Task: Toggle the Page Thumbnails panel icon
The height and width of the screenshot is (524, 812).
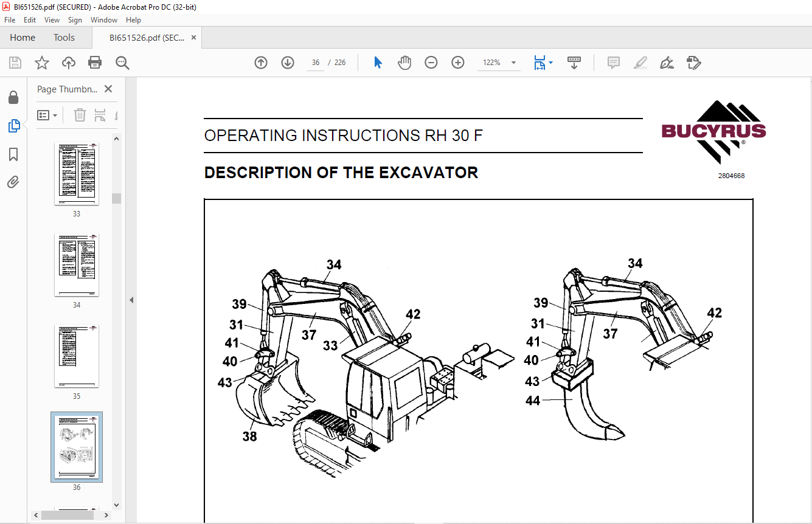Action: point(13,126)
